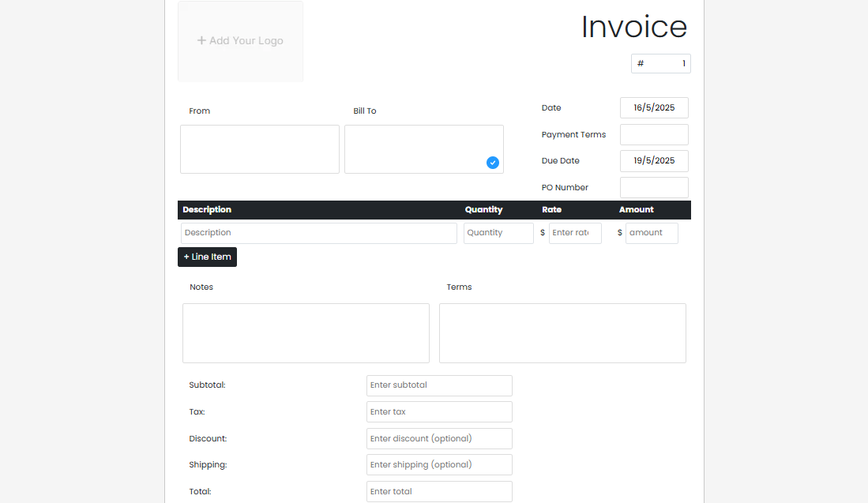Focus the Terms text area
Viewport: 868px width, 503px height.
pos(562,333)
